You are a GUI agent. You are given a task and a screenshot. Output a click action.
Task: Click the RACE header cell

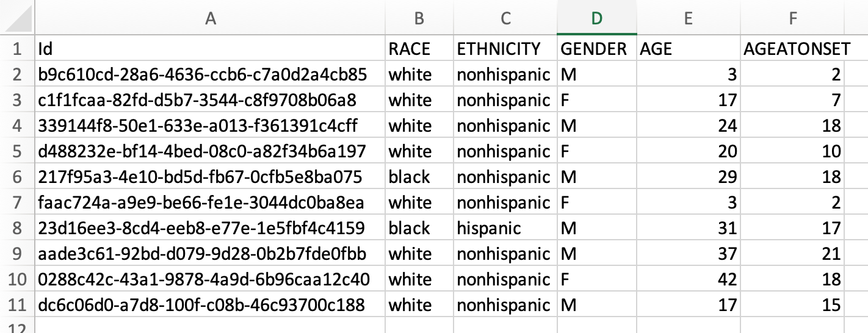click(419, 49)
